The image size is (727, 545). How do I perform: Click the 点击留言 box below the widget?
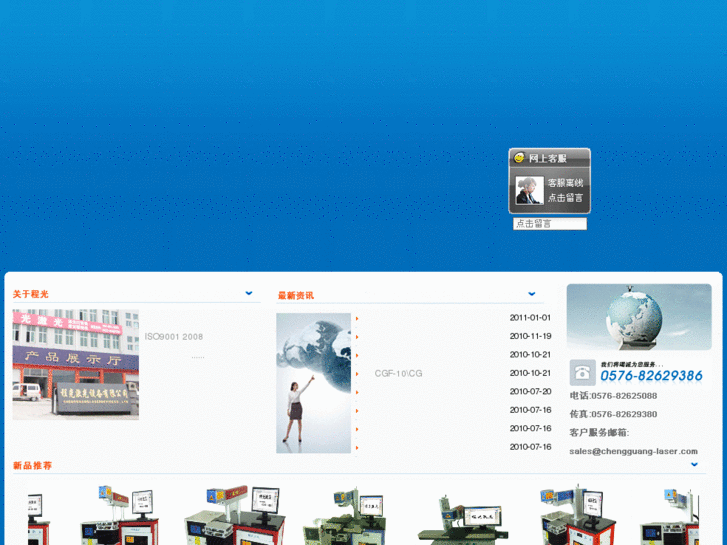pos(550,224)
